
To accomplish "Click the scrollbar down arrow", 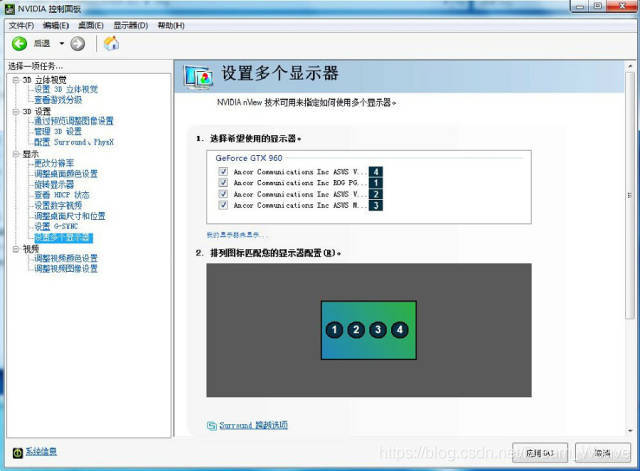I will [x=630, y=431].
